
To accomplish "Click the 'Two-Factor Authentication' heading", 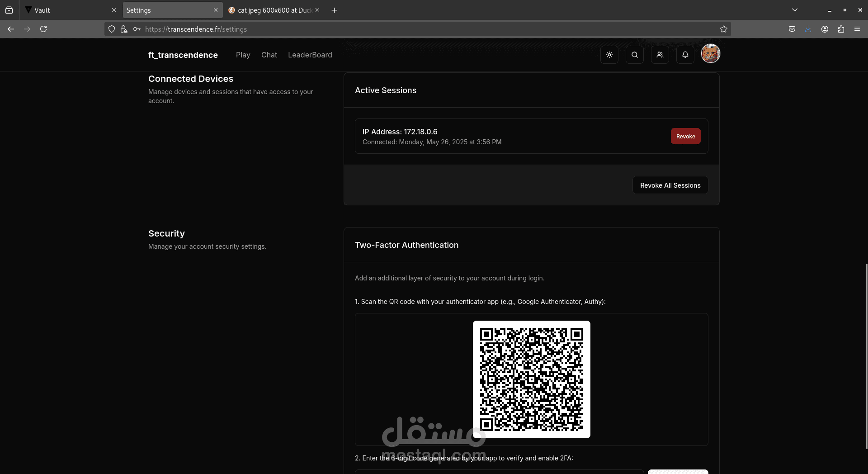I will coord(407,245).
